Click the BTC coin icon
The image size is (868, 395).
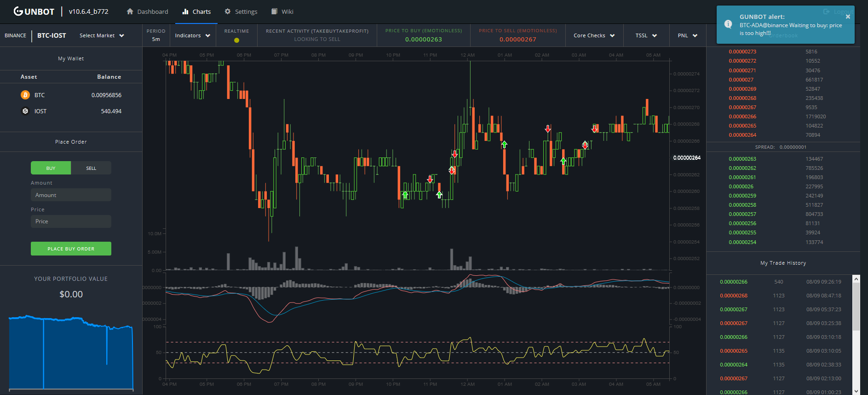(25, 95)
